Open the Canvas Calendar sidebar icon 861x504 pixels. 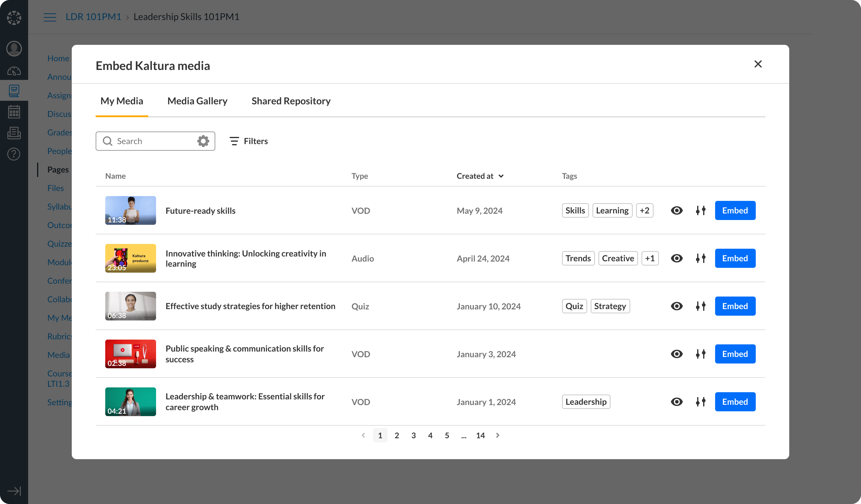click(14, 112)
